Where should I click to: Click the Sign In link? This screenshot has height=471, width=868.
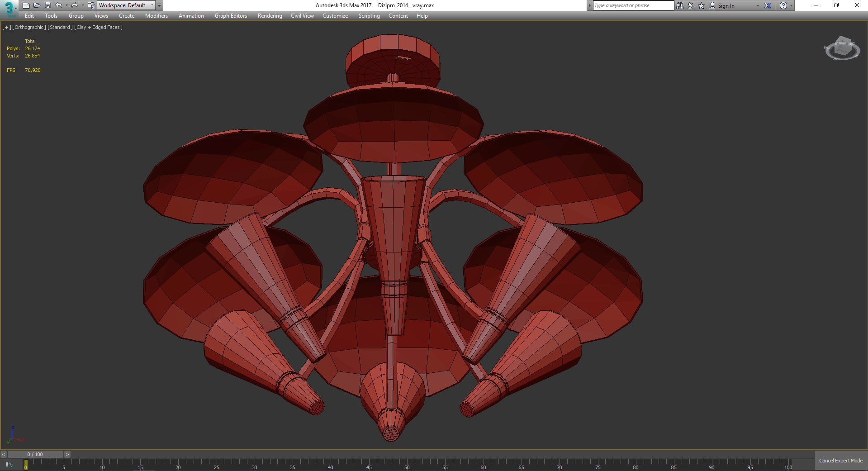click(726, 6)
